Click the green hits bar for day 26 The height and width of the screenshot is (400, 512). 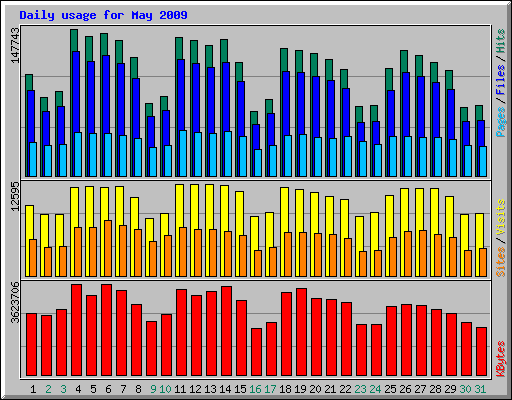point(404,61)
